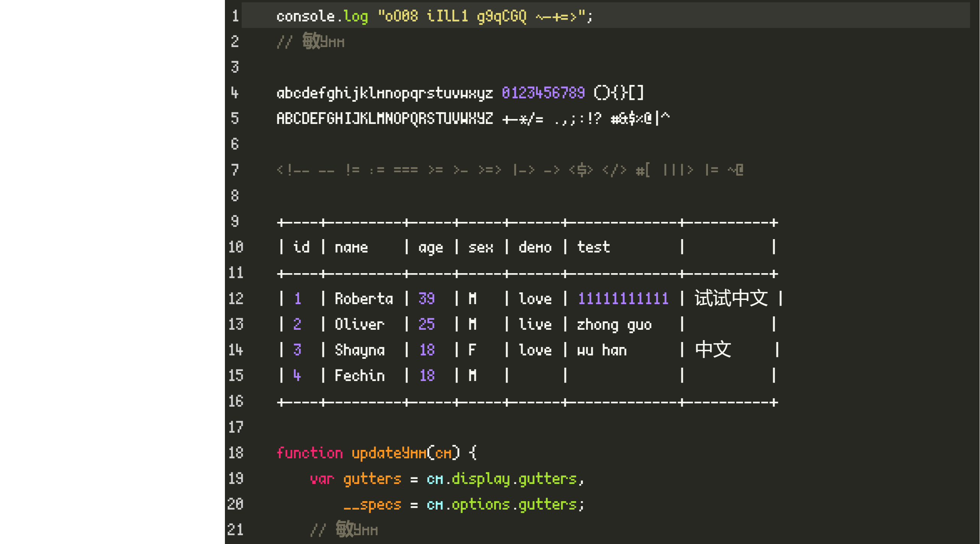Click the ligature sample '===' on line 7
The height and width of the screenshot is (544, 980).
point(405,170)
